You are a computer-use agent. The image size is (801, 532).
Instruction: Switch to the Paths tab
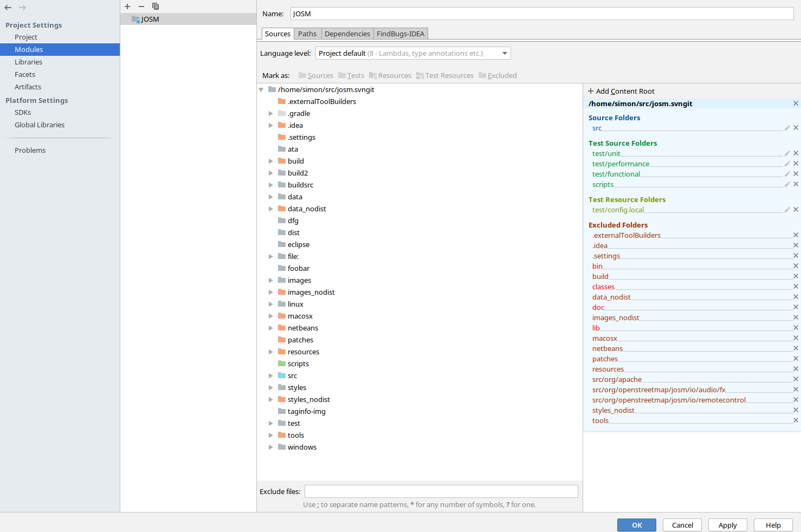[x=307, y=34]
